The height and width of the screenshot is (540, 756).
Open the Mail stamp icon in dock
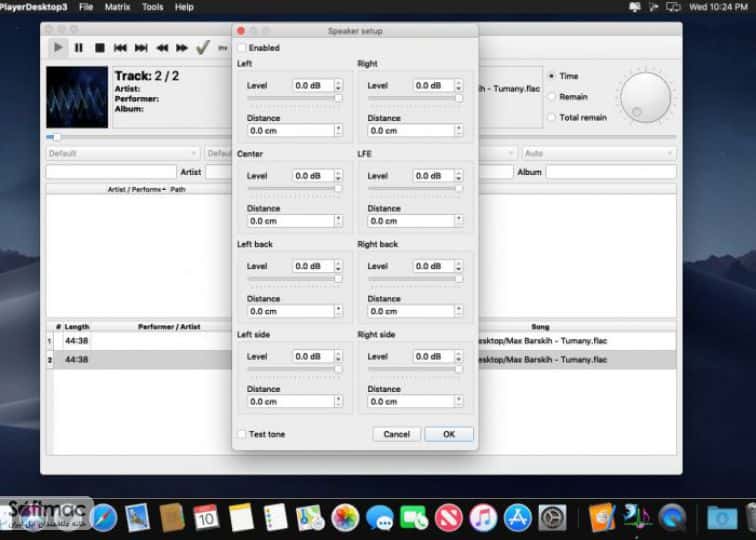point(138,518)
